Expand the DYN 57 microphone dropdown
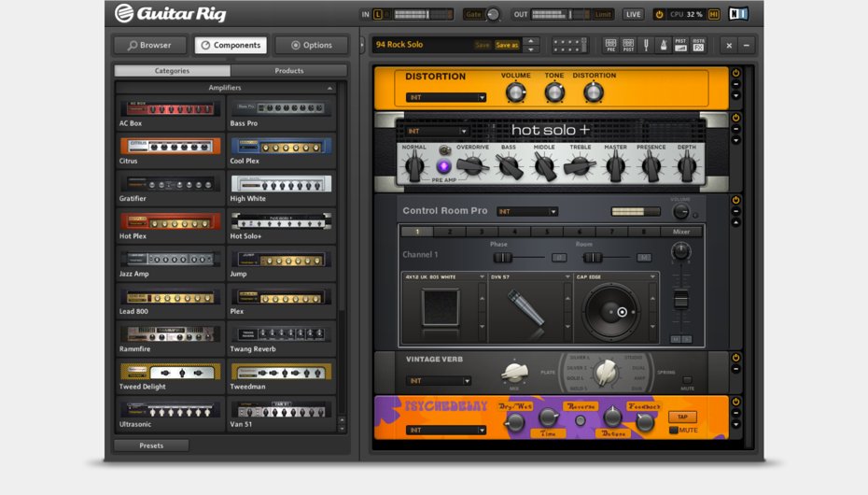Viewport: 868px width, 495px height. tap(529, 277)
